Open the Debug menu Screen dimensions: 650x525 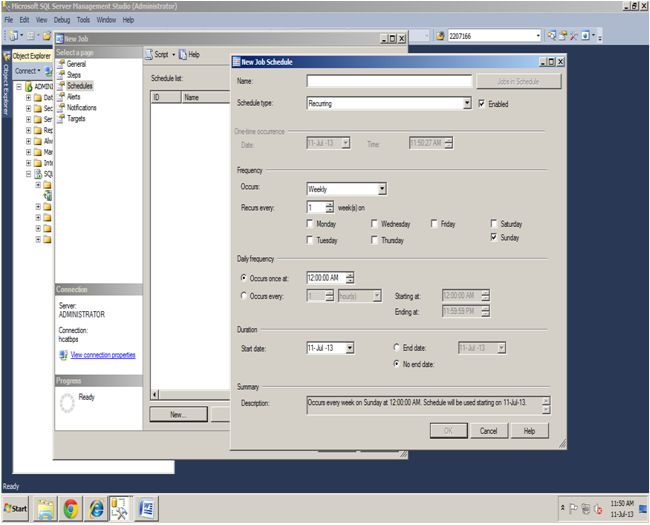coord(62,19)
